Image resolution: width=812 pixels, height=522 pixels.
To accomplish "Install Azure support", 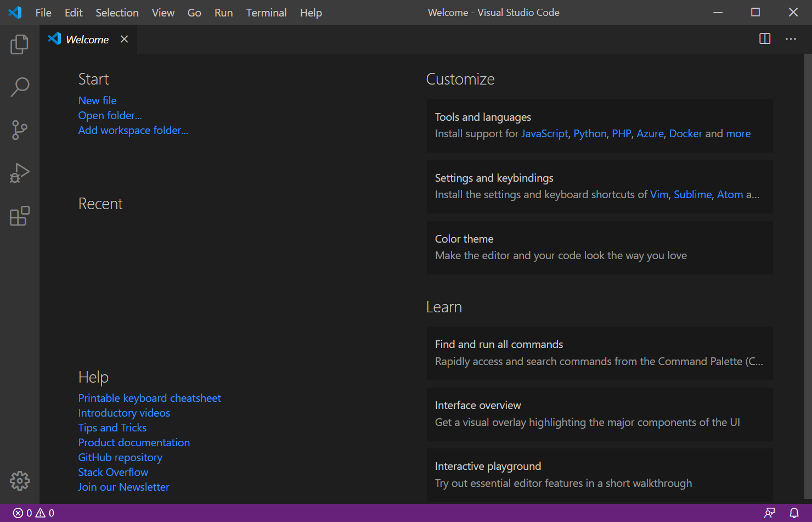I will (650, 133).
